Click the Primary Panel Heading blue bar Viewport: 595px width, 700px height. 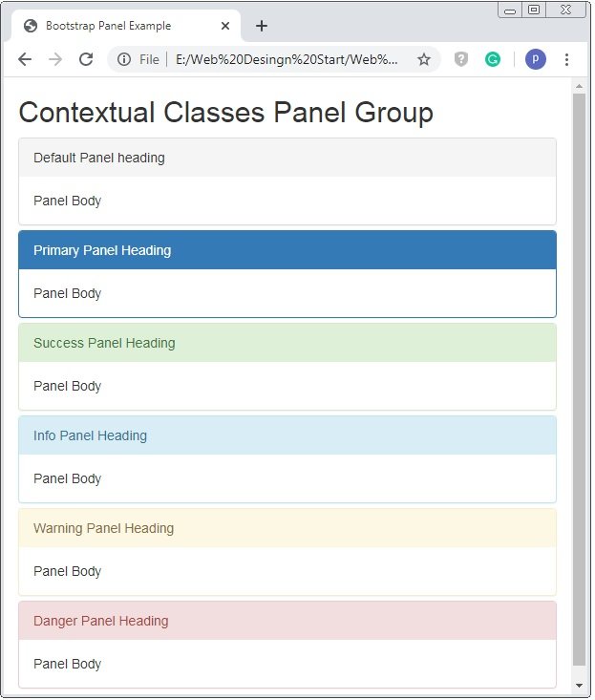click(x=287, y=250)
